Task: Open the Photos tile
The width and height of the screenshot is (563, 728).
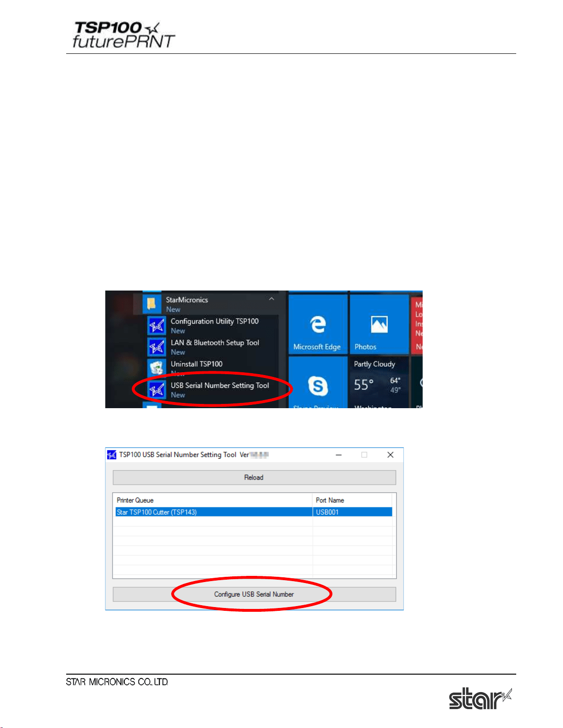Action: (x=379, y=324)
